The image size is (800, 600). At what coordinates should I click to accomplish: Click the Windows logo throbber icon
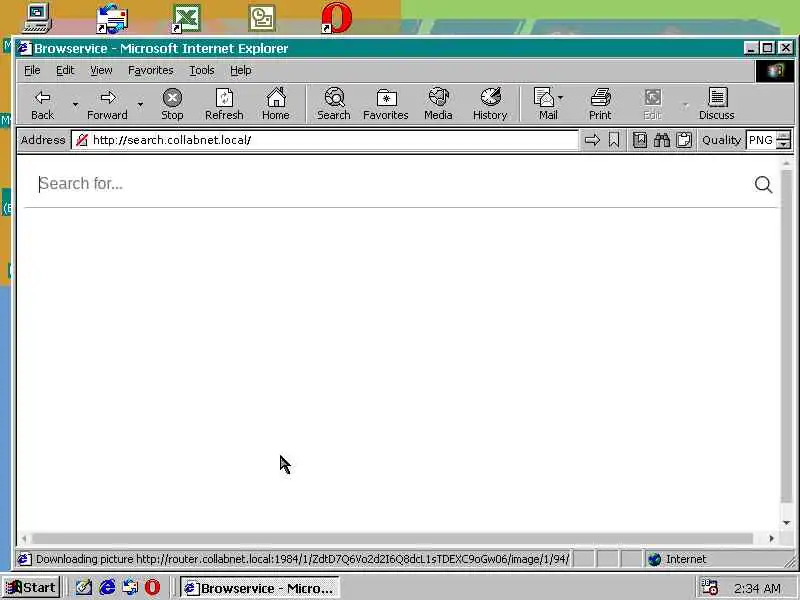pos(774,70)
